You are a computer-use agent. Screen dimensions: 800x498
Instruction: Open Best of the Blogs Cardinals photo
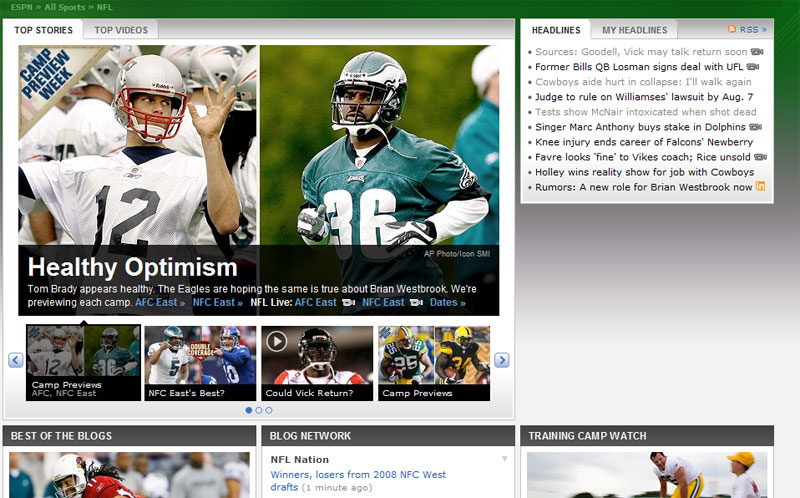(x=129, y=475)
